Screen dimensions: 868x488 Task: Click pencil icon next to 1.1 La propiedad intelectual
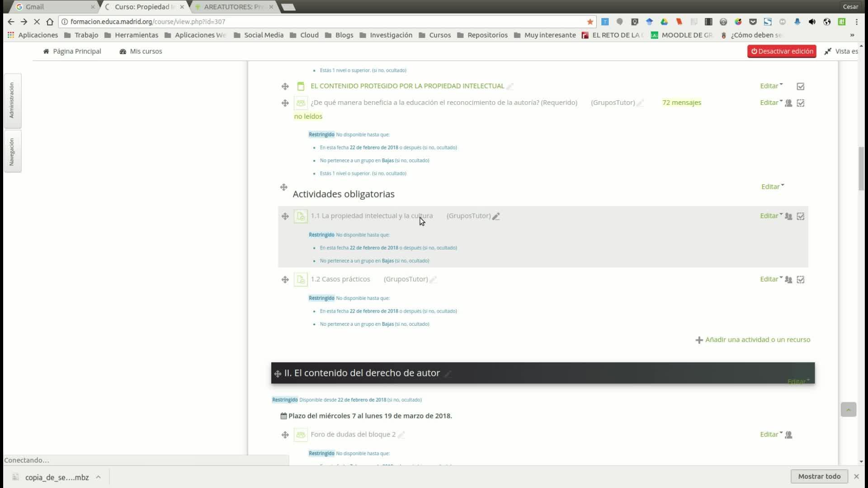point(496,216)
